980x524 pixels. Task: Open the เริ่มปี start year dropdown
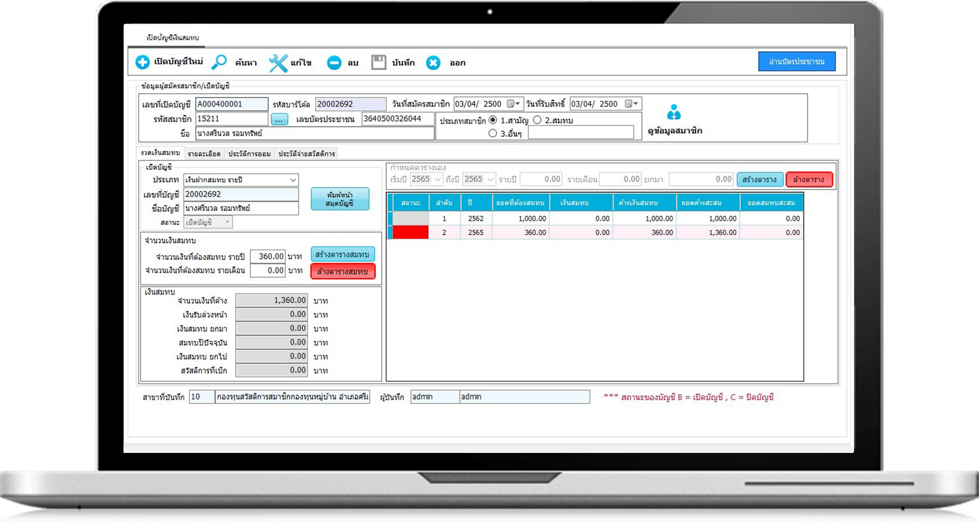[x=437, y=179]
